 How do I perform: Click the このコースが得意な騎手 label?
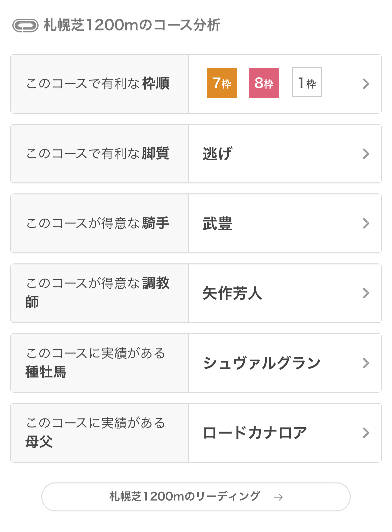click(x=98, y=223)
